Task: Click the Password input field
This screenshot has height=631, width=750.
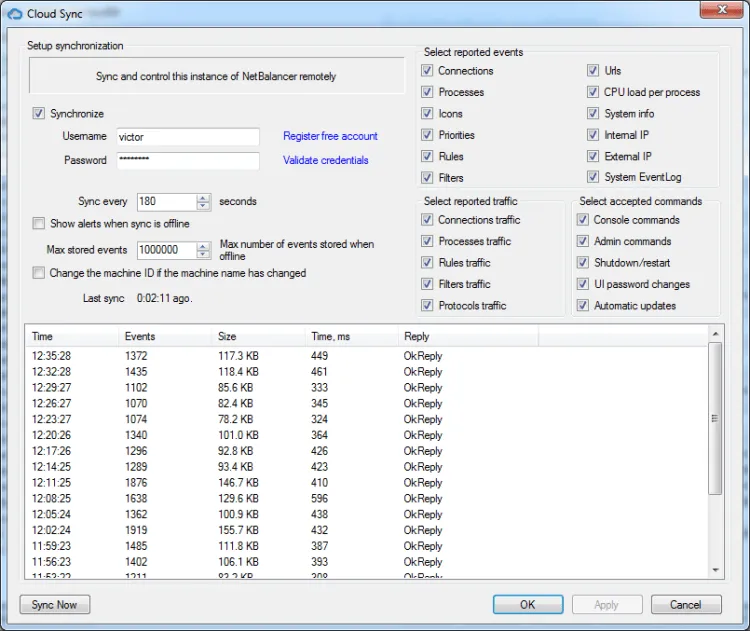Action: click(x=188, y=160)
